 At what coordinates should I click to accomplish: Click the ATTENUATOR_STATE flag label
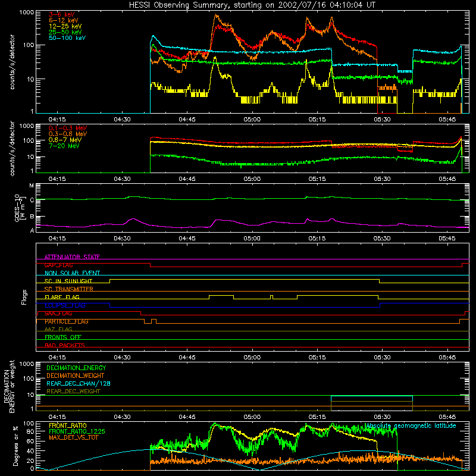72,257
